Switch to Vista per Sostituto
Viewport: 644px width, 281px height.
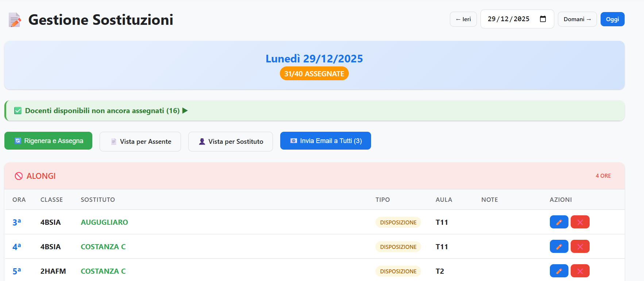click(230, 142)
